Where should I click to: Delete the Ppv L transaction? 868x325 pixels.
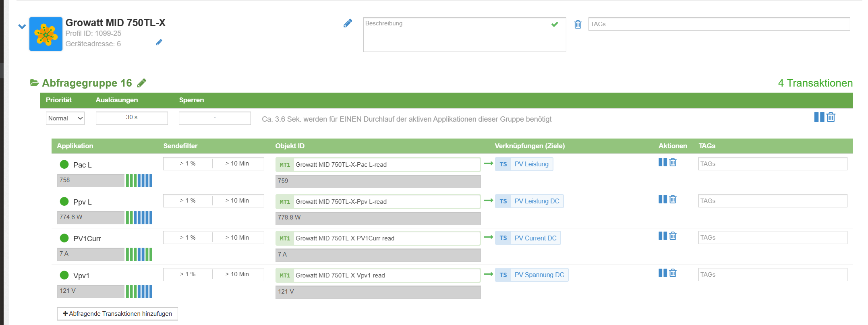(673, 199)
